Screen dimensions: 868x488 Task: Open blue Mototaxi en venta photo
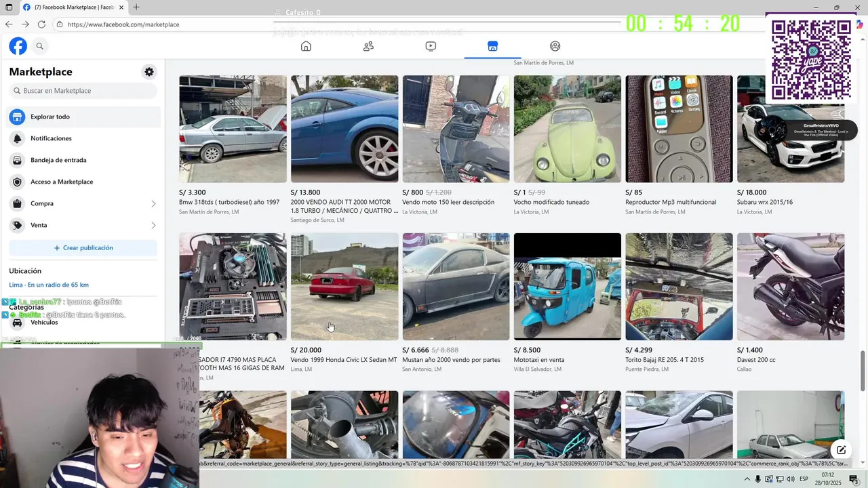coord(568,287)
